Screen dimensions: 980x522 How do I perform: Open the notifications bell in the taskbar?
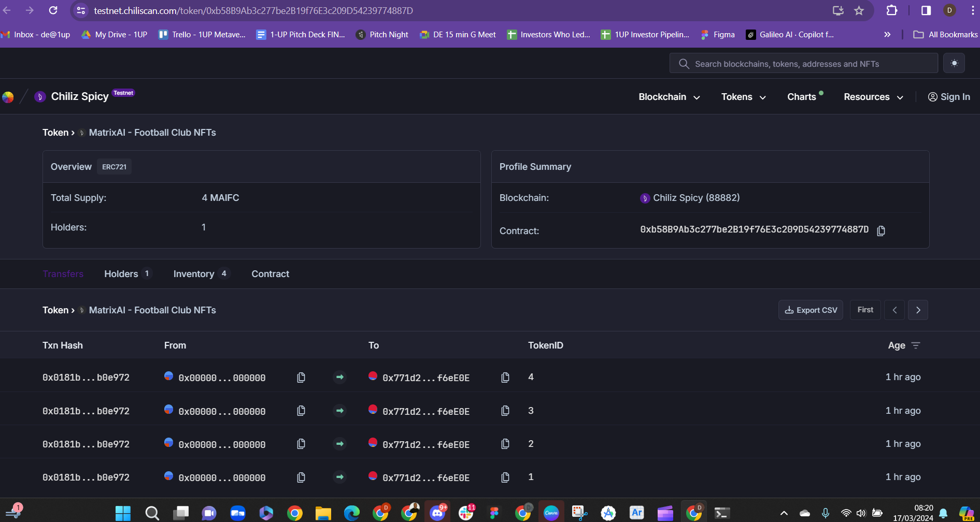943,513
